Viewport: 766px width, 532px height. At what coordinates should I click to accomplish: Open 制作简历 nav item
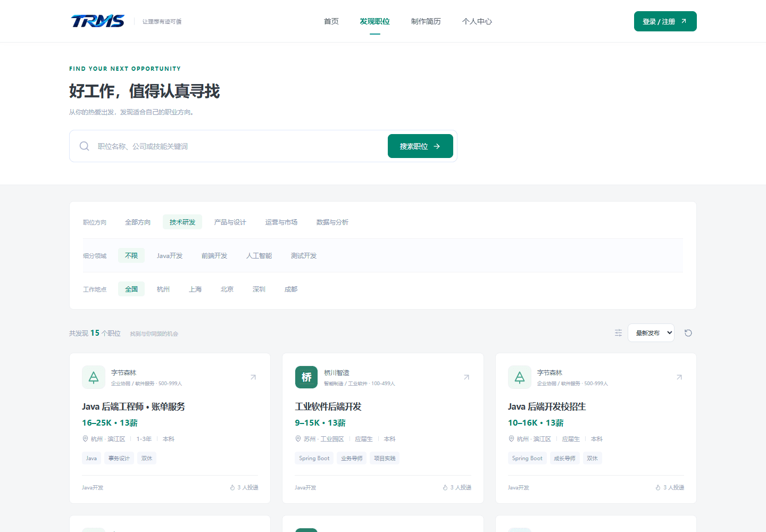click(426, 21)
